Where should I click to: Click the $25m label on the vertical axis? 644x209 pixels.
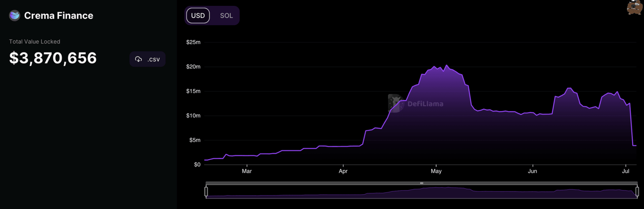click(x=193, y=42)
